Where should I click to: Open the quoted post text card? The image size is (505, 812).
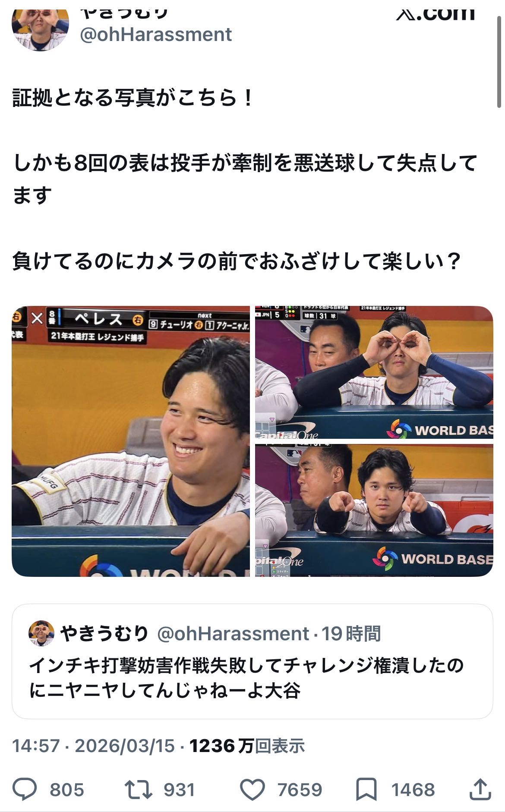(x=252, y=661)
